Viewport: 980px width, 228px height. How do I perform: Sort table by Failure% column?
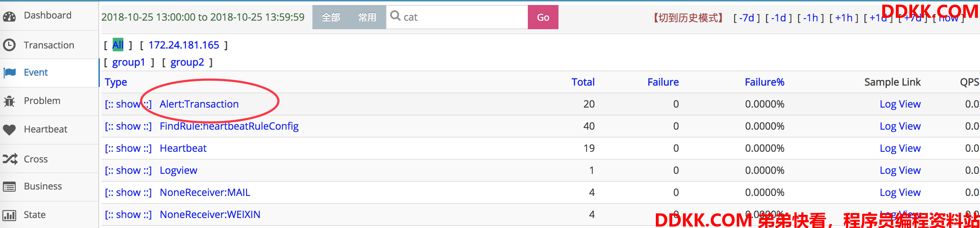[x=764, y=82]
